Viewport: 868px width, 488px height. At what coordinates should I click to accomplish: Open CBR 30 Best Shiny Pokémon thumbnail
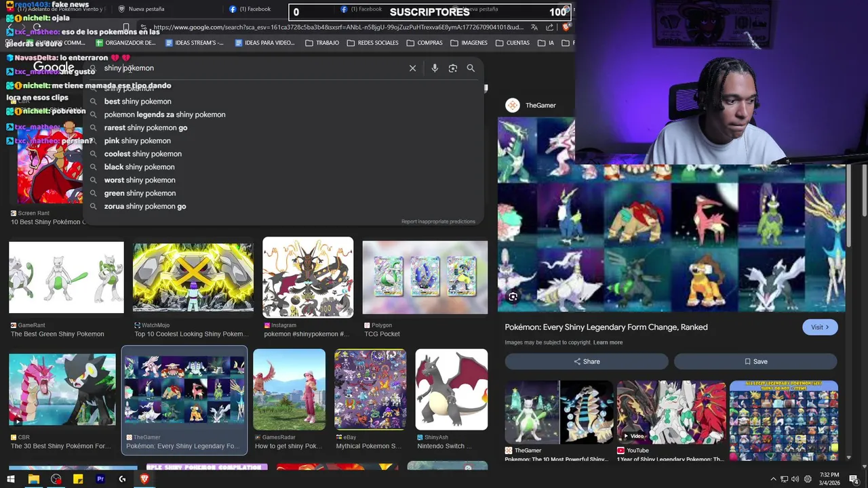pyautogui.click(x=62, y=390)
